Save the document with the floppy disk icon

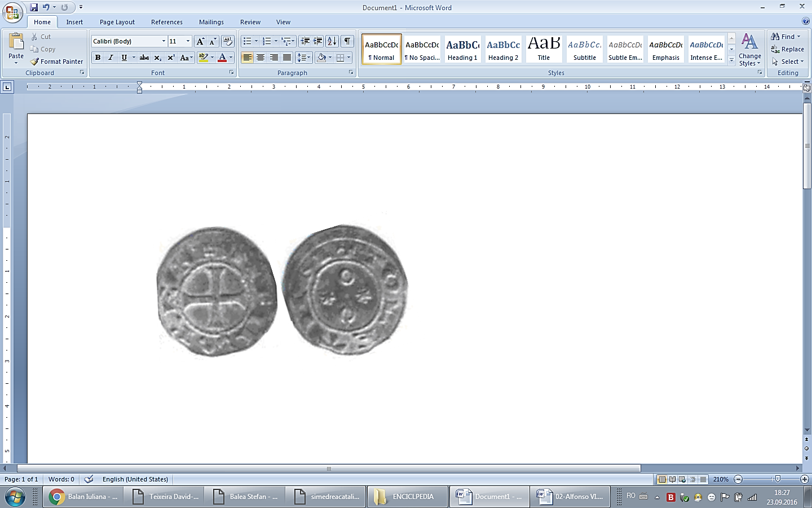[34, 7]
